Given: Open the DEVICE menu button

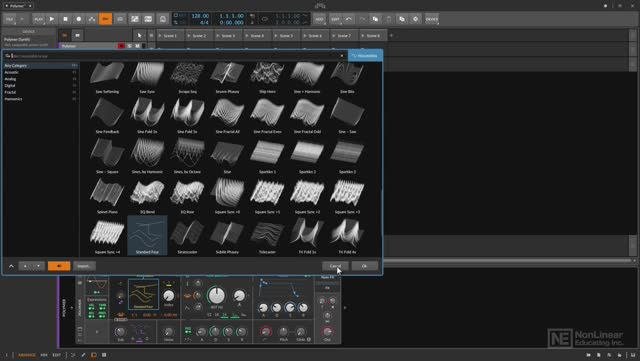Looking at the screenshot, I should tap(431, 19).
